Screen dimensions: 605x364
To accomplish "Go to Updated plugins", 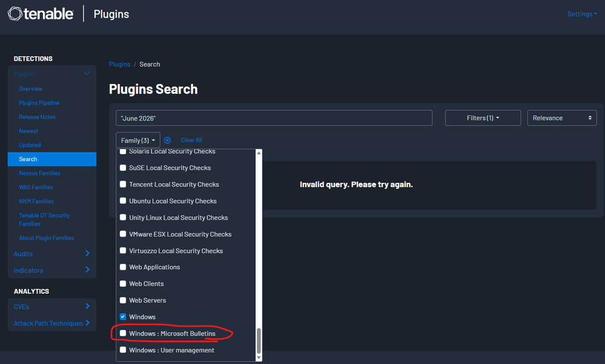I will tap(30, 145).
